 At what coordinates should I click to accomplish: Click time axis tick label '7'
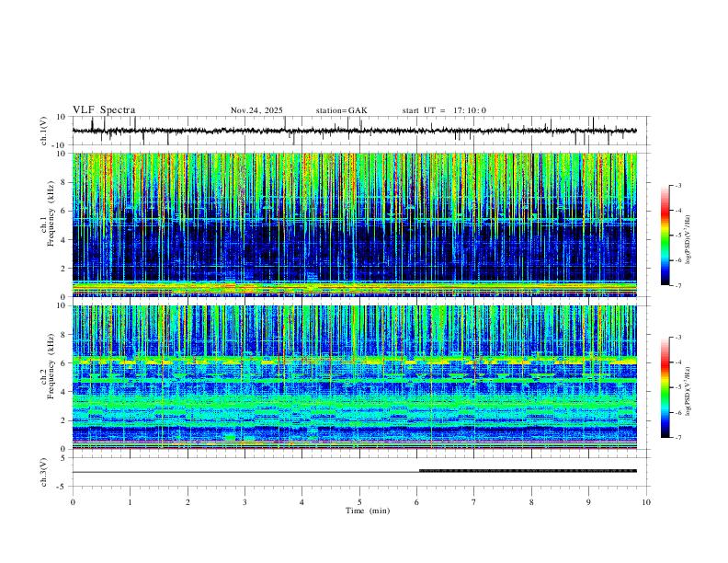(x=474, y=502)
